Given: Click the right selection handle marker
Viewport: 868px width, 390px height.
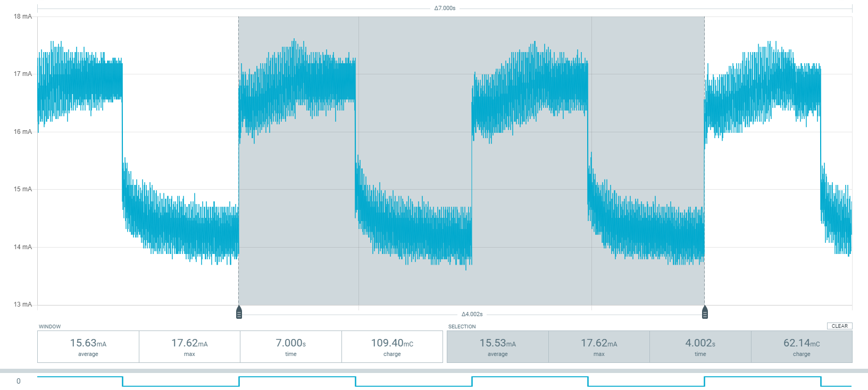Looking at the screenshot, I should 705,312.
